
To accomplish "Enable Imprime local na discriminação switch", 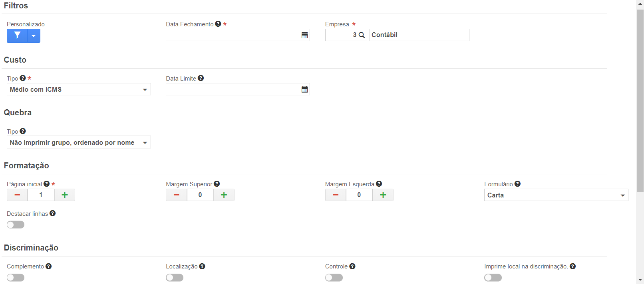I will pyautogui.click(x=493, y=277).
